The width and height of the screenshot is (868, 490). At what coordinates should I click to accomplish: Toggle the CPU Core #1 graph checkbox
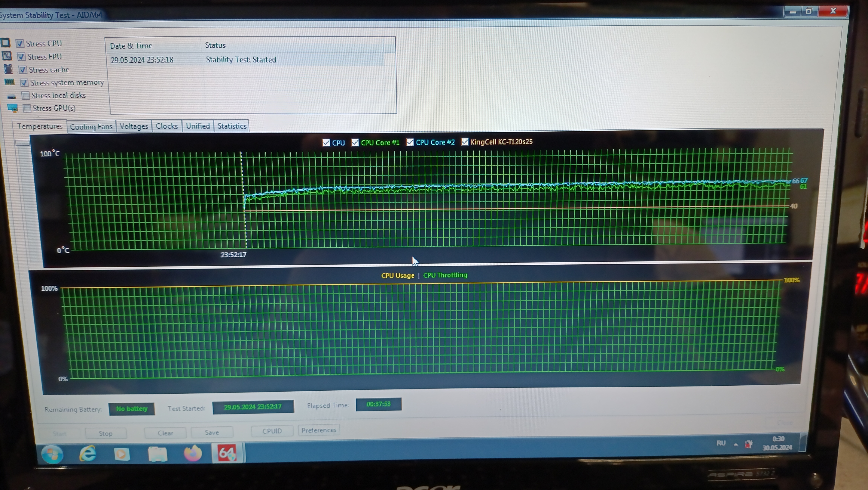[355, 142]
